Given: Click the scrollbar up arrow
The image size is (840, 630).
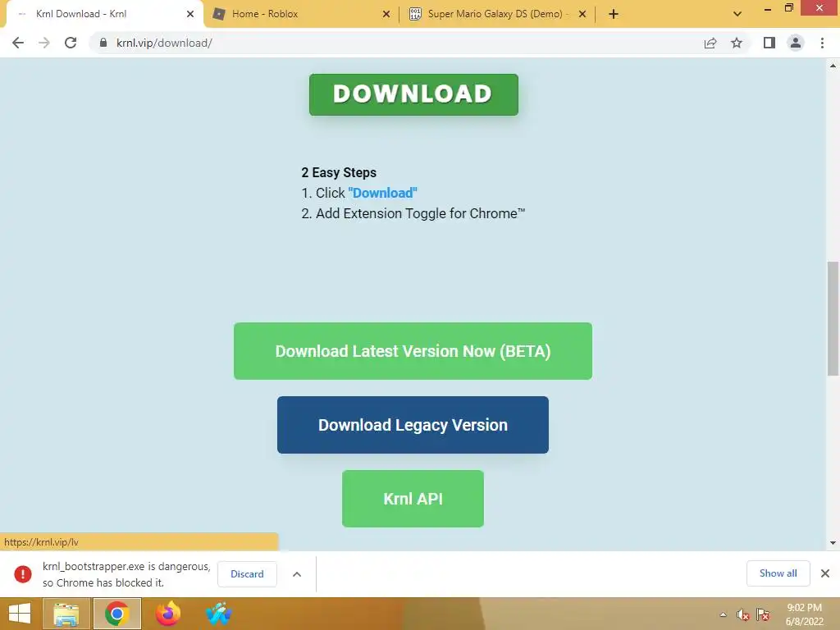Looking at the screenshot, I should (x=833, y=66).
